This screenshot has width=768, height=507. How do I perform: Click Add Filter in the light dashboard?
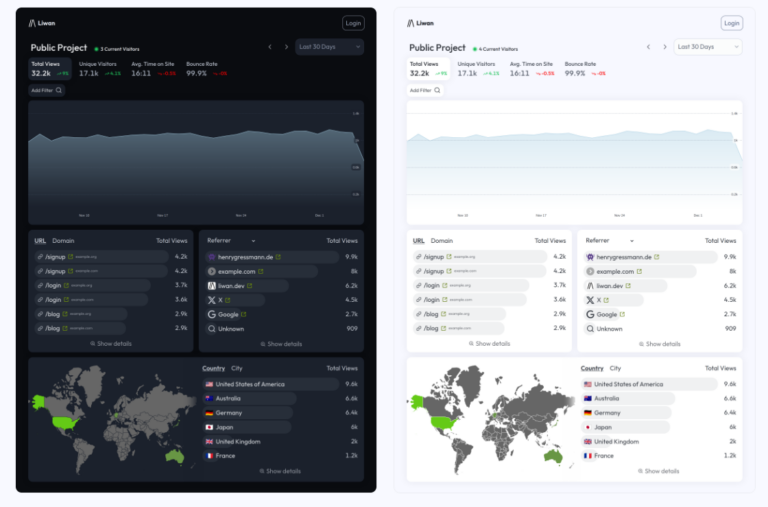425,90
